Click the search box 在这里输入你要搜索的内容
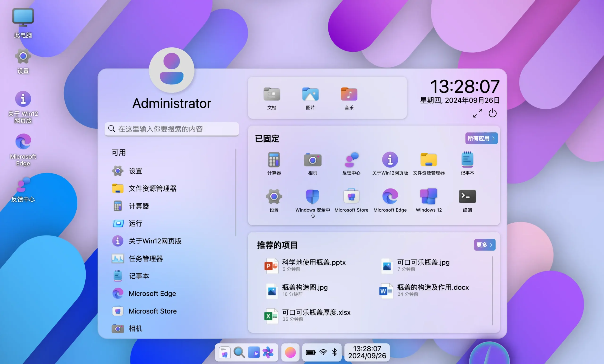Image resolution: width=604 pixels, height=364 pixels. (x=172, y=129)
